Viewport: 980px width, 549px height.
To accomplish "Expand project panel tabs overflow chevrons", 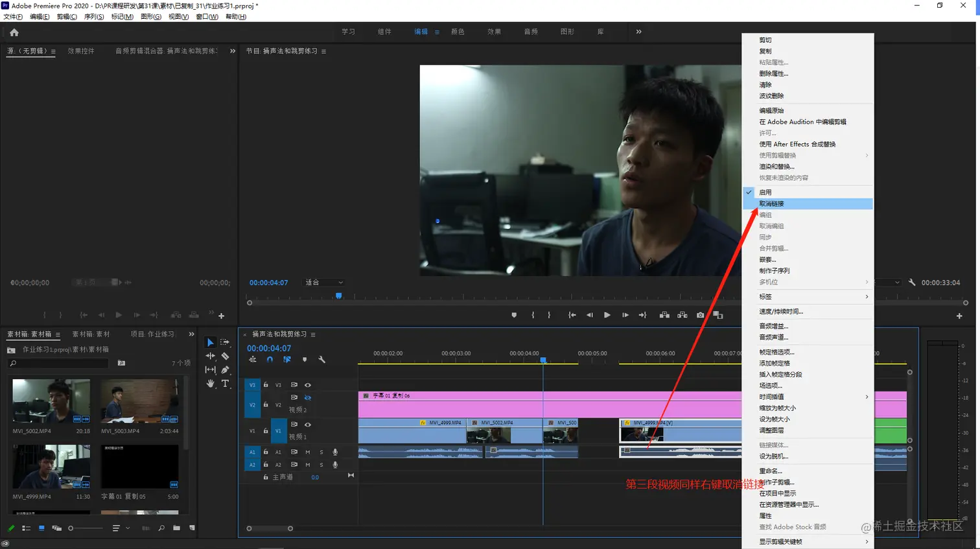I will pyautogui.click(x=191, y=334).
